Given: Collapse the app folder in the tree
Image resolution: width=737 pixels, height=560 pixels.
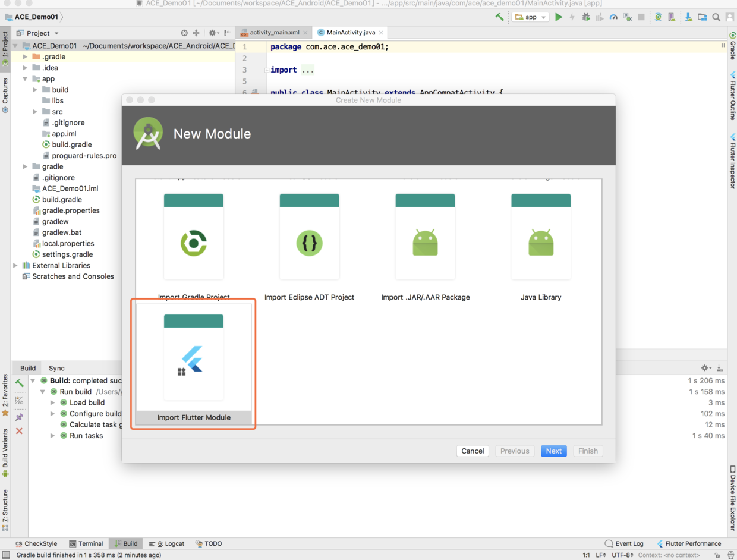Looking at the screenshot, I should [25, 79].
